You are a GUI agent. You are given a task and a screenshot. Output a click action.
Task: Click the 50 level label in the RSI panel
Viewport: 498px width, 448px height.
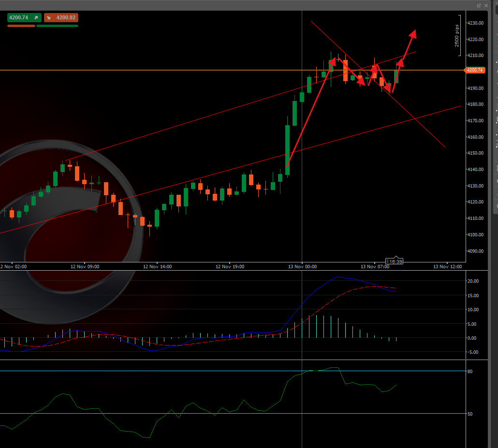pos(470,414)
